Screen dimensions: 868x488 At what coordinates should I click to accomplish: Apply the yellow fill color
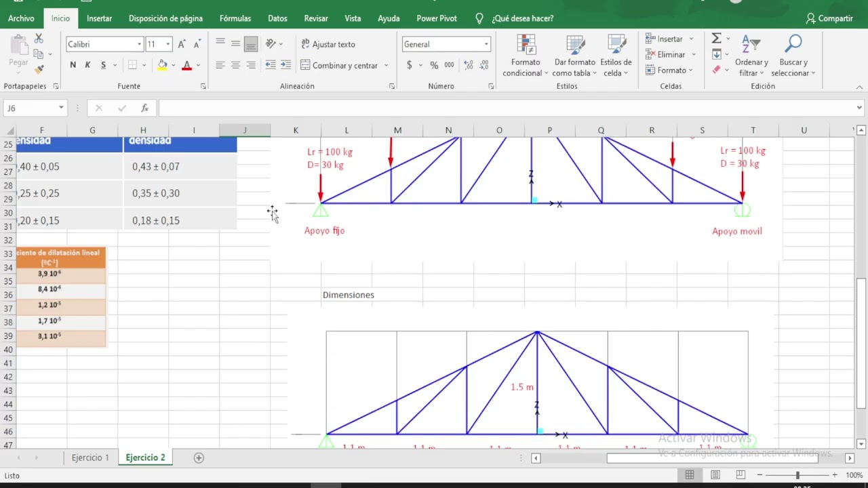point(162,65)
